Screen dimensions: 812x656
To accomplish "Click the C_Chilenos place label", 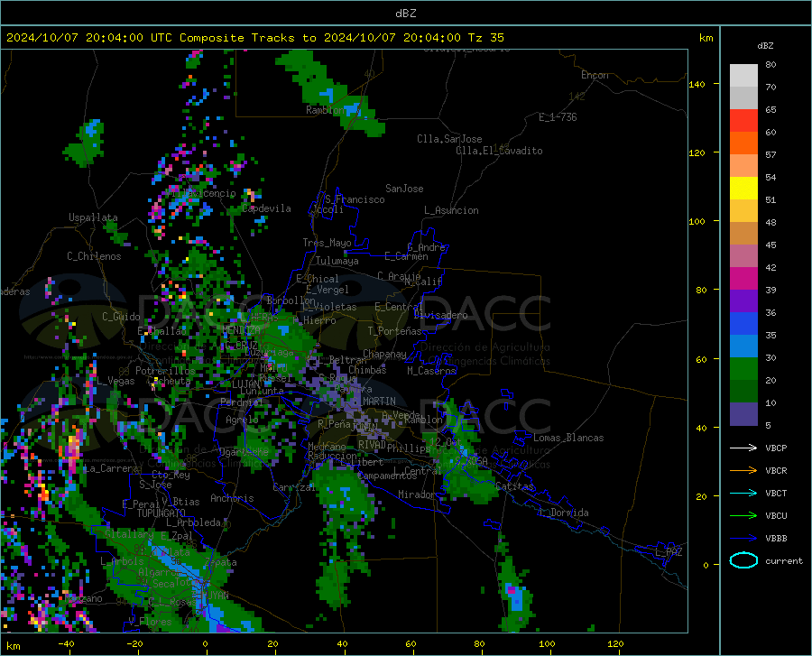I will [94, 256].
